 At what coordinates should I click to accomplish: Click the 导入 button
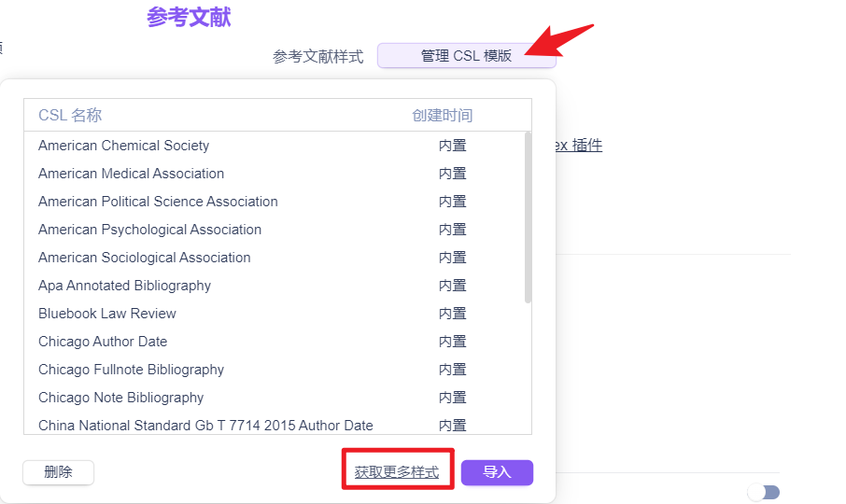click(497, 472)
